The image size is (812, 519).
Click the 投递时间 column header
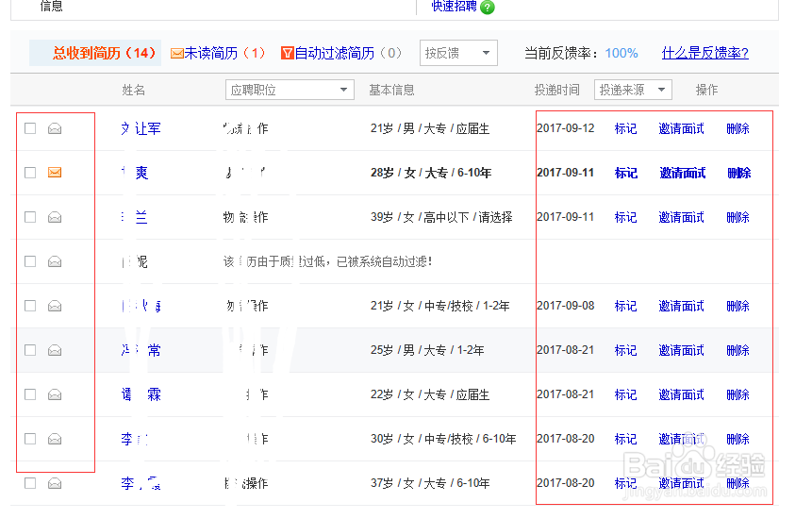[556, 91]
